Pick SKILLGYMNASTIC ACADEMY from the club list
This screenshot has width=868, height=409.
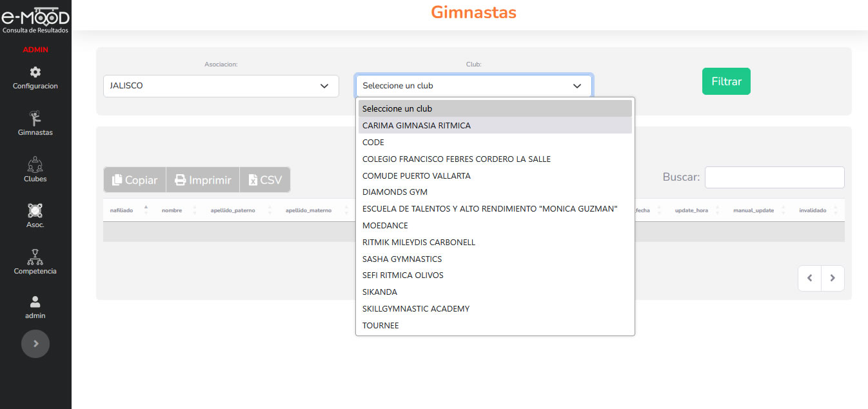416,309
